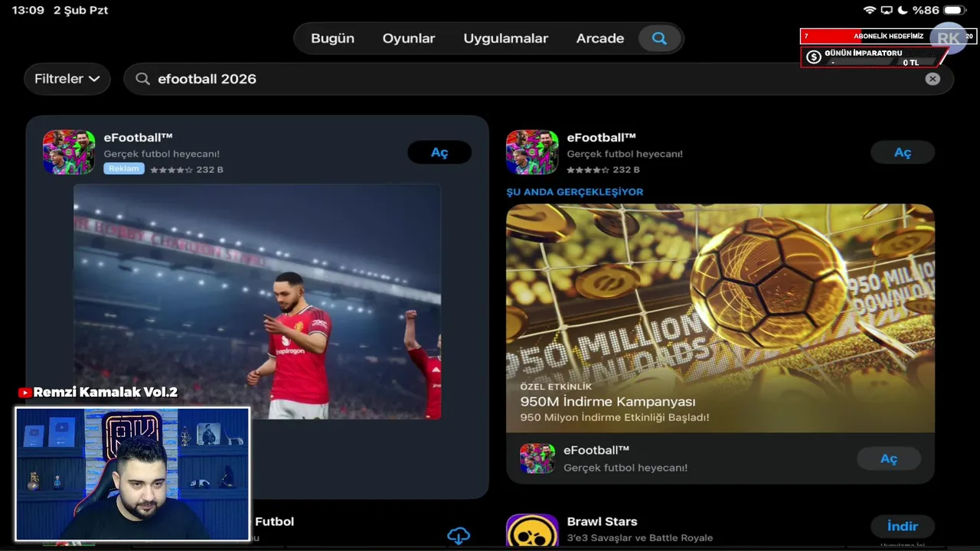Open the eFootball icon in the right result
The height and width of the screenshot is (551, 980).
point(532,152)
